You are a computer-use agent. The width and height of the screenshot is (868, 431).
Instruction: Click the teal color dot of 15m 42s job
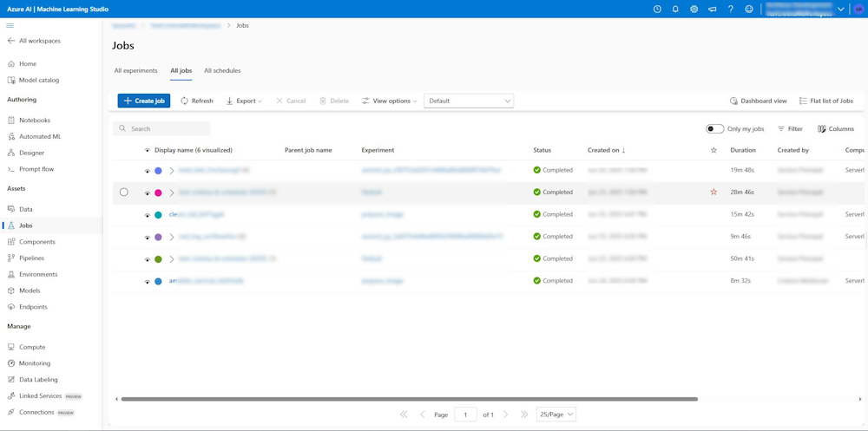(158, 215)
